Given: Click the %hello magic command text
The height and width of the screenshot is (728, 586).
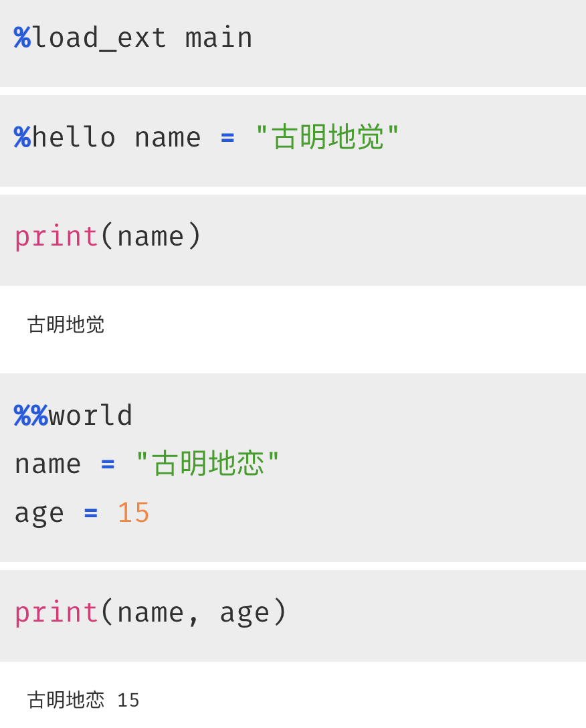Looking at the screenshot, I should tap(64, 137).
